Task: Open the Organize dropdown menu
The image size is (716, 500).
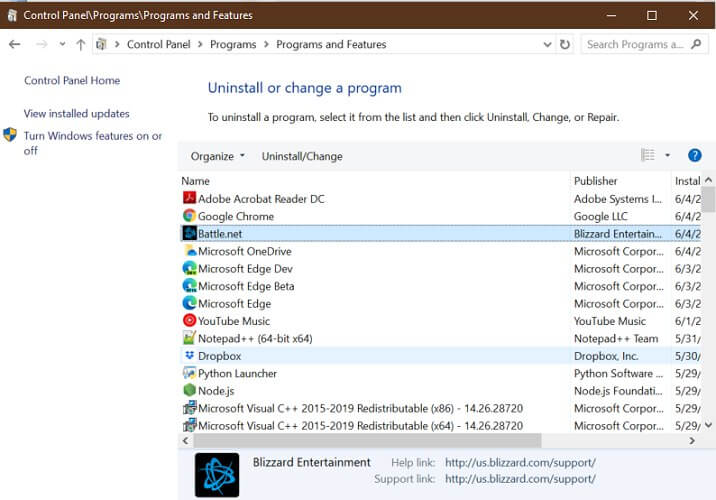Action: coord(217,156)
